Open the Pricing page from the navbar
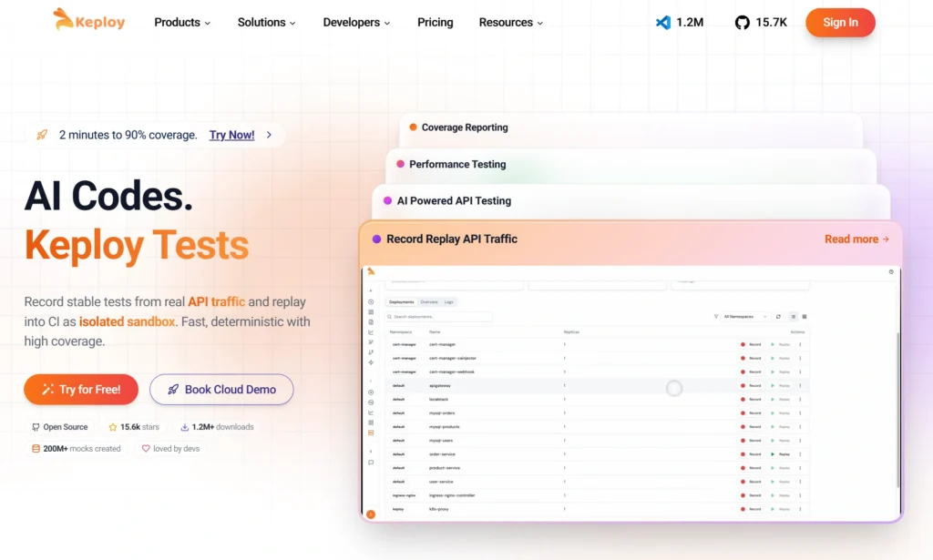Viewport: 933px width, 560px height. point(435,23)
